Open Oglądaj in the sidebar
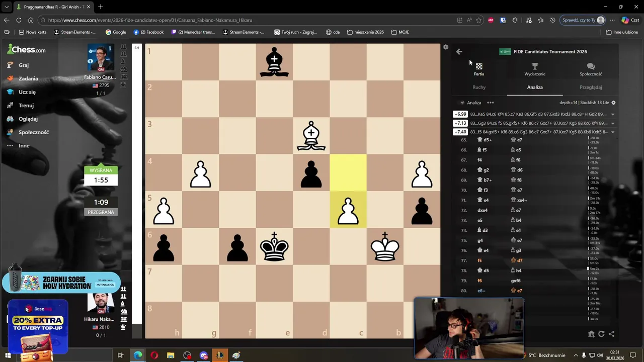The image size is (644, 362). [23, 119]
